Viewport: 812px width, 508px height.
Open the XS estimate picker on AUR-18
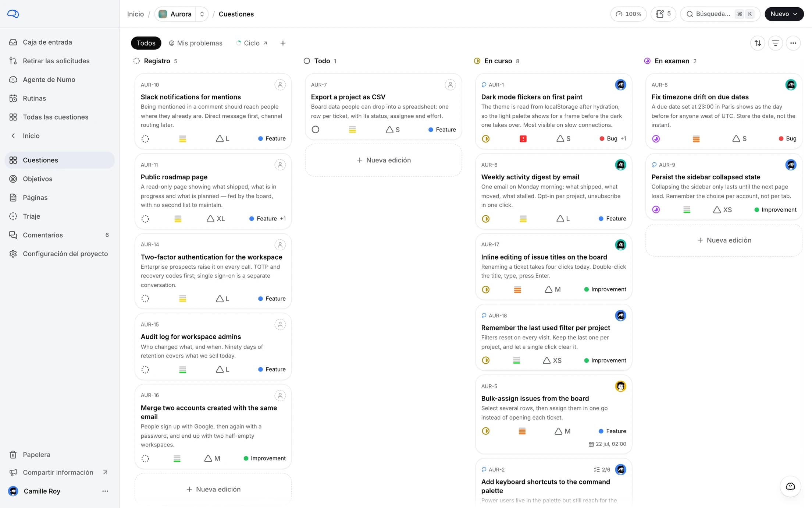pyautogui.click(x=552, y=361)
